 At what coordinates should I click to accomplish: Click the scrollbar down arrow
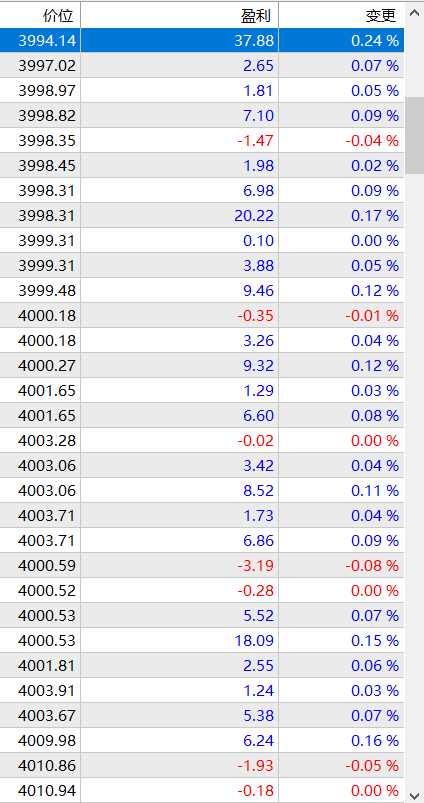[x=414, y=795]
